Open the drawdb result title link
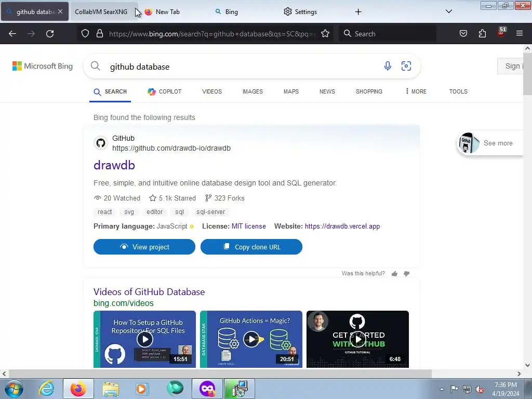This screenshot has width=532, height=399. [x=114, y=165]
